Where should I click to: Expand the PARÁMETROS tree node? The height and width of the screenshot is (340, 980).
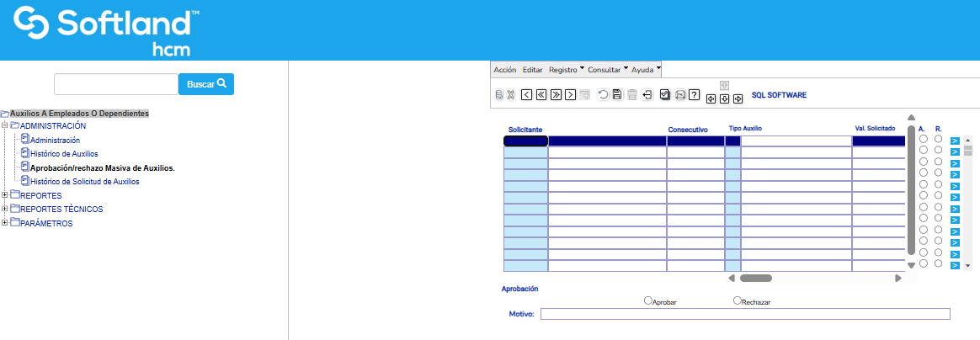[x=5, y=223]
